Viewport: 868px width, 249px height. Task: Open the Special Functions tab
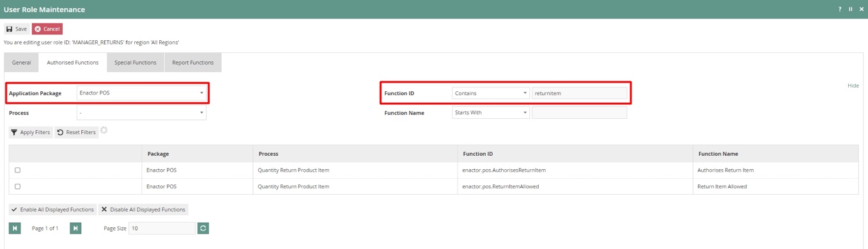[x=136, y=63]
